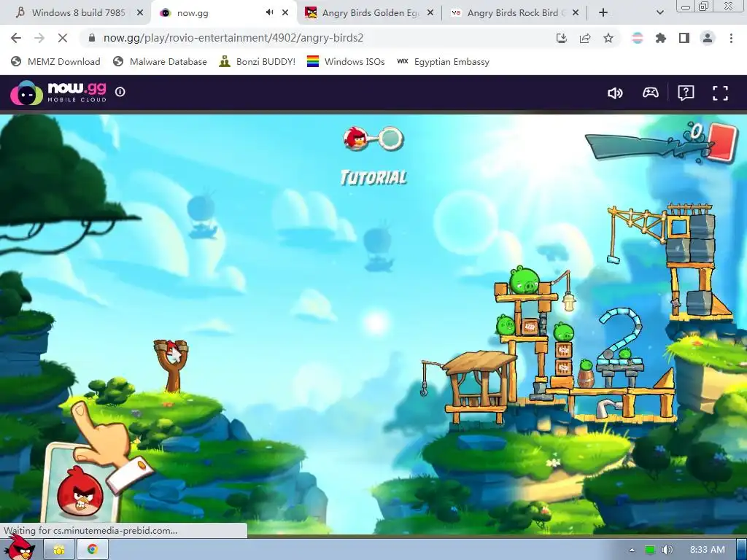The width and height of the screenshot is (747, 560).
Task: Open the Chrome profile avatar
Action: pyautogui.click(x=708, y=38)
